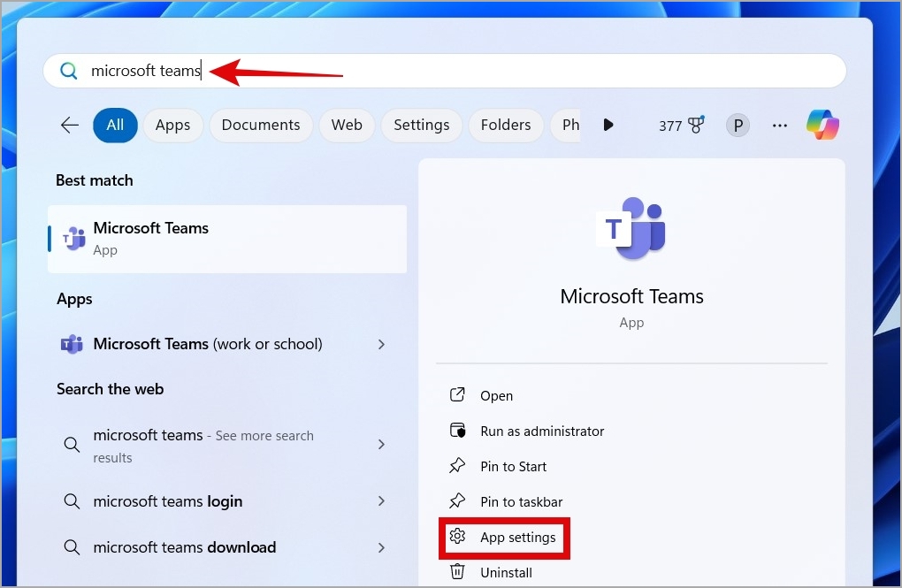The height and width of the screenshot is (588, 902).
Task: Expand the 'microsoft teams download' chevron
Action: click(381, 547)
